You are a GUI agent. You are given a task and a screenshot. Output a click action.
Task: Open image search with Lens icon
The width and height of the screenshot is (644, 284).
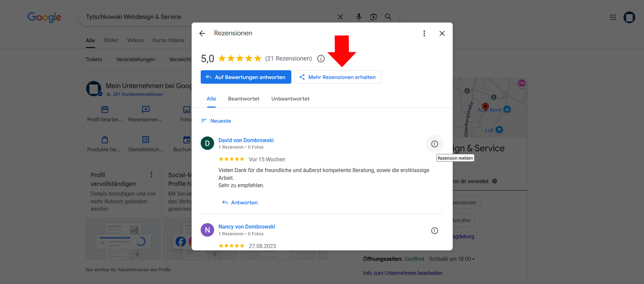click(374, 17)
